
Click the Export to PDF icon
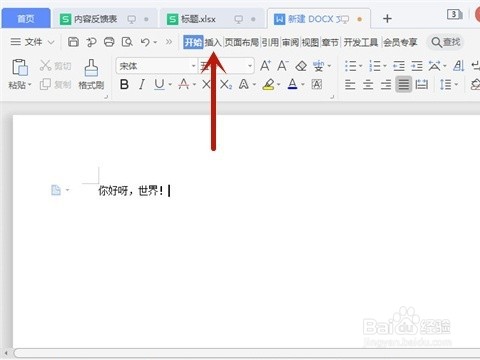click(x=91, y=42)
